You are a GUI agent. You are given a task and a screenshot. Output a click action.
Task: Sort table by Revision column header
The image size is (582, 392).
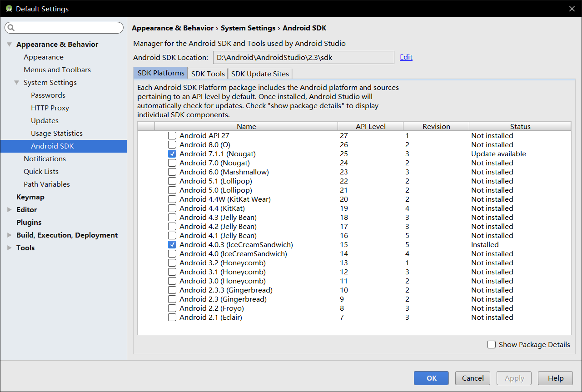click(x=436, y=126)
